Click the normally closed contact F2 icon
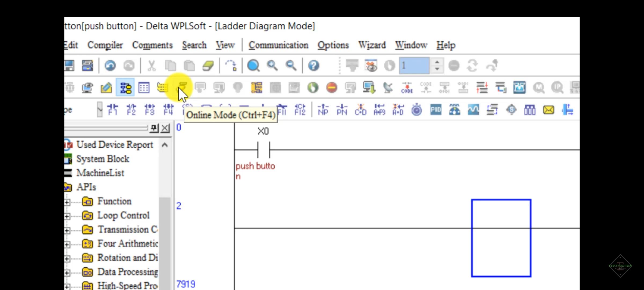Screen dimensions: 644x290 point(131,110)
